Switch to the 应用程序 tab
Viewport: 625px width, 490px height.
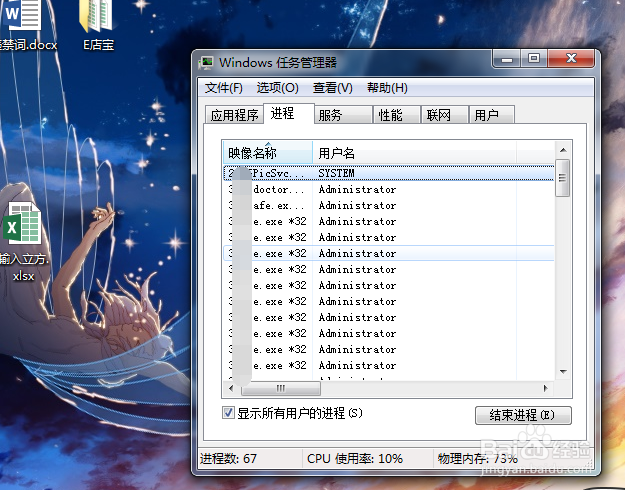pos(234,115)
